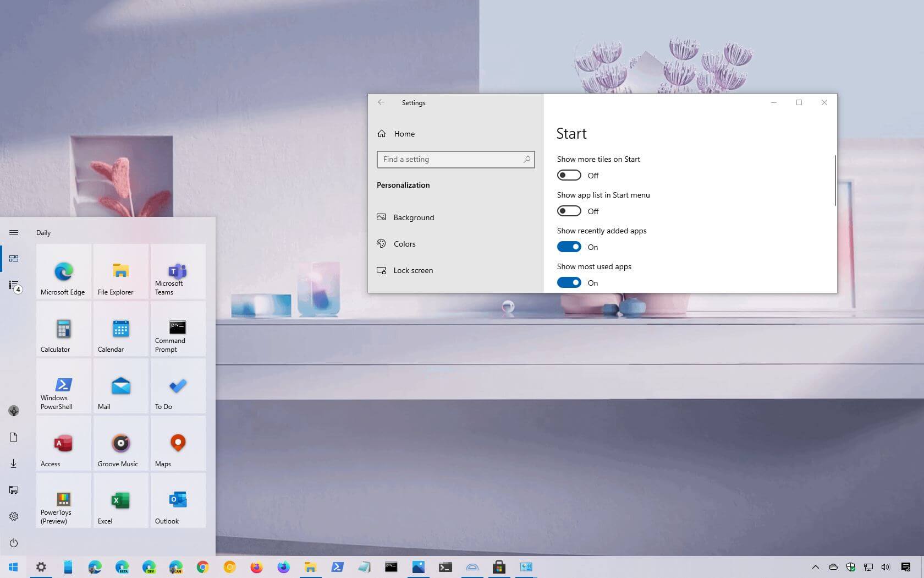Open Windows Security shield tray icon

click(x=851, y=567)
